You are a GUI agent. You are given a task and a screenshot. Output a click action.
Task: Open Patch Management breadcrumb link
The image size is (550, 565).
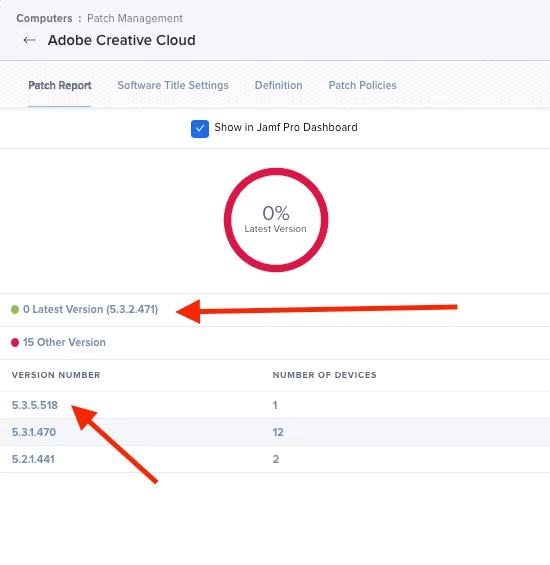[135, 18]
